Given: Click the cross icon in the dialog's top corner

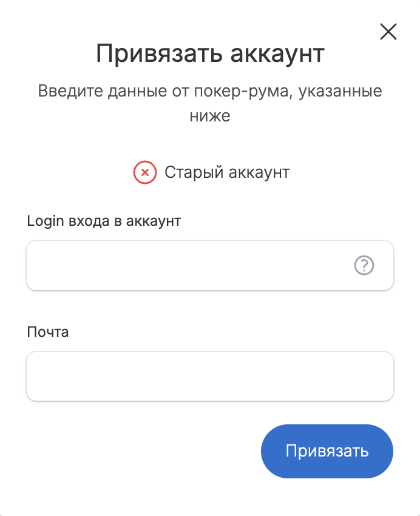Looking at the screenshot, I should [x=388, y=32].
